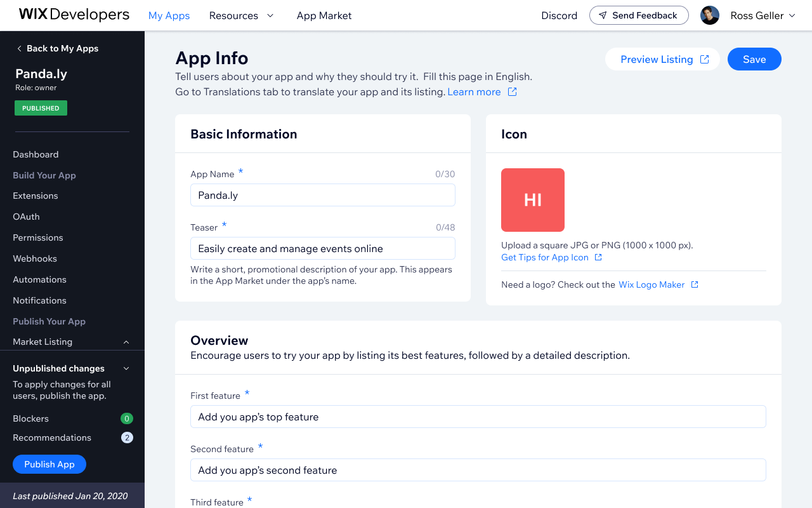Viewport: 812px width, 508px height.
Task: Click the external-link icon in Preview Listing
Action: [x=704, y=59]
